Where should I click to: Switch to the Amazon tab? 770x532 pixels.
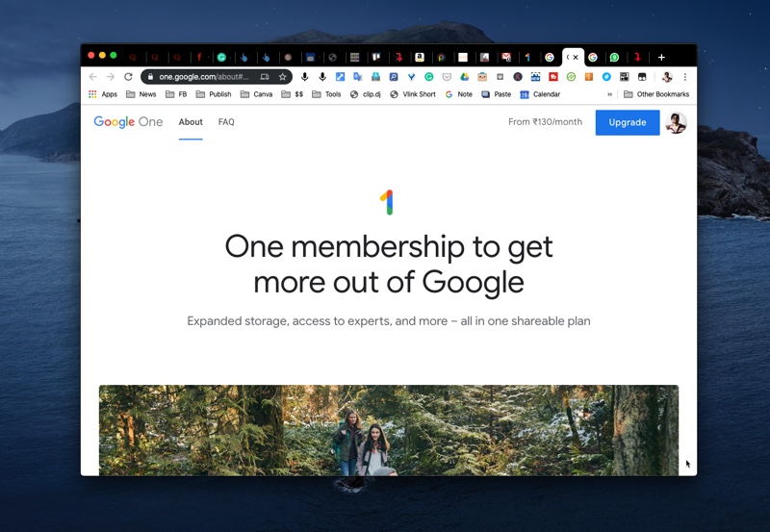420,58
